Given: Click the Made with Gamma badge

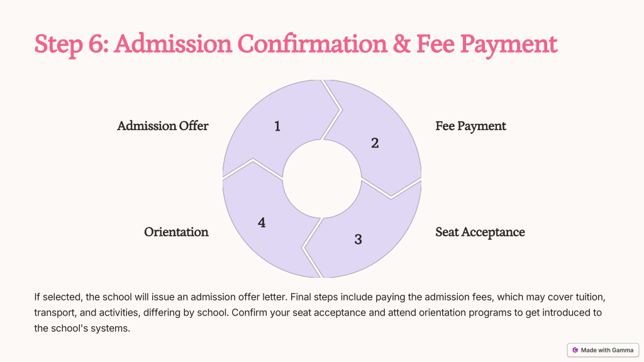Looking at the screenshot, I should click(x=603, y=350).
